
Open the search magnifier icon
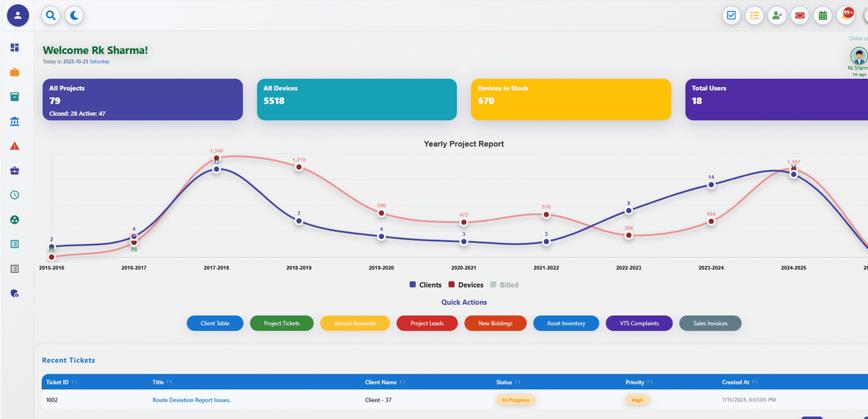pyautogui.click(x=50, y=15)
